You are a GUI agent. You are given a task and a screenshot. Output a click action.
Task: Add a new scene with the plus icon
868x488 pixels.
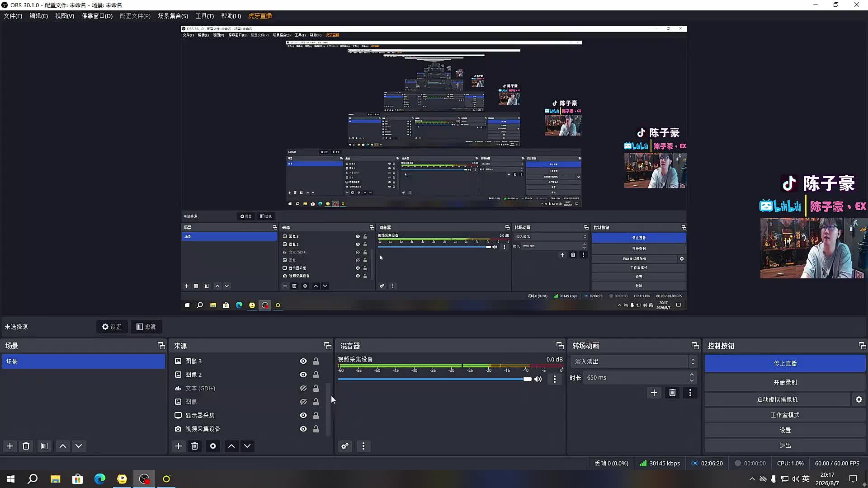tap(10, 446)
